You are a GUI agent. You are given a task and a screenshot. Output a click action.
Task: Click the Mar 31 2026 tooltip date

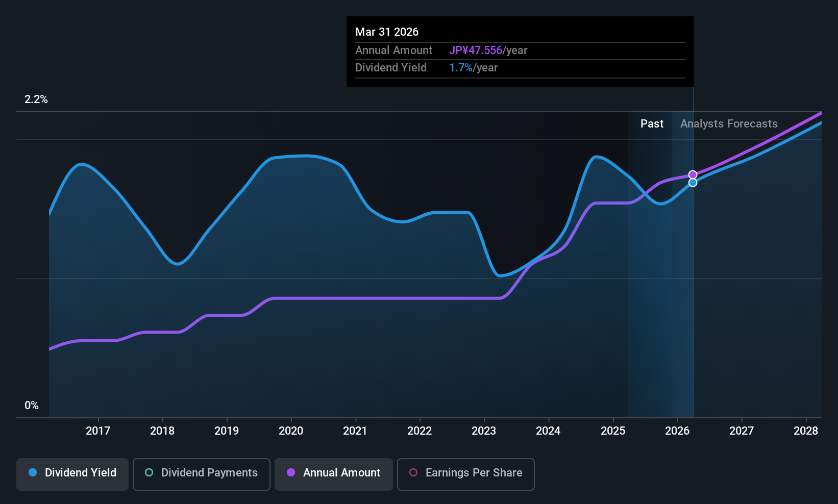pyautogui.click(x=387, y=32)
